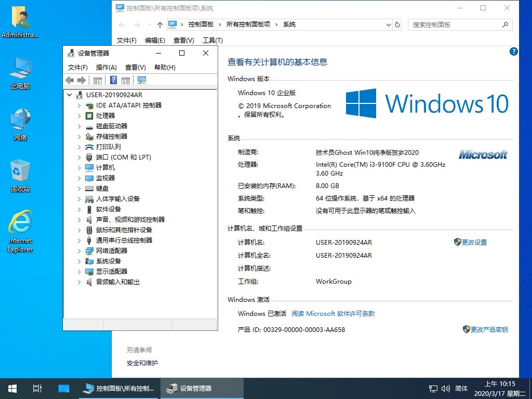
Task: Expand the 端口 (COM 和 LPT) node
Action: (79, 157)
